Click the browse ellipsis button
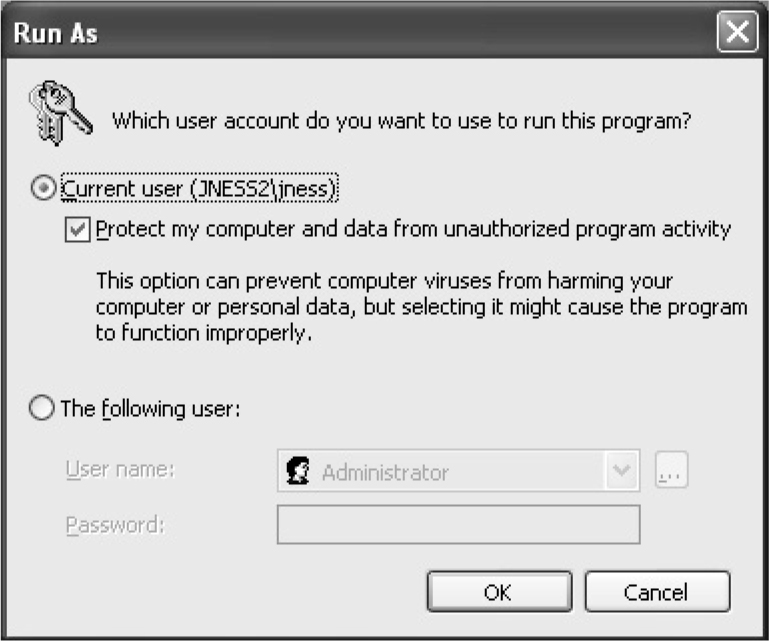Screen dimensions: 769x641 pyautogui.click(x=672, y=471)
